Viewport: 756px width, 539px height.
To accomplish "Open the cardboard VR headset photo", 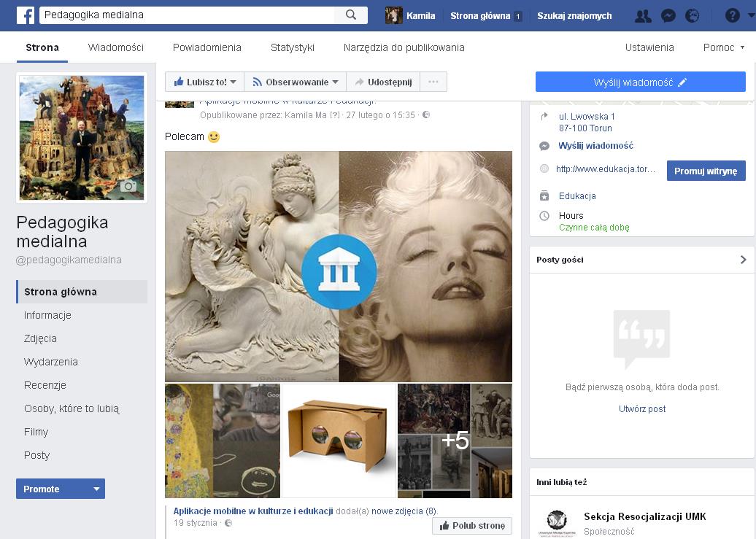I will (x=339, y=441).
